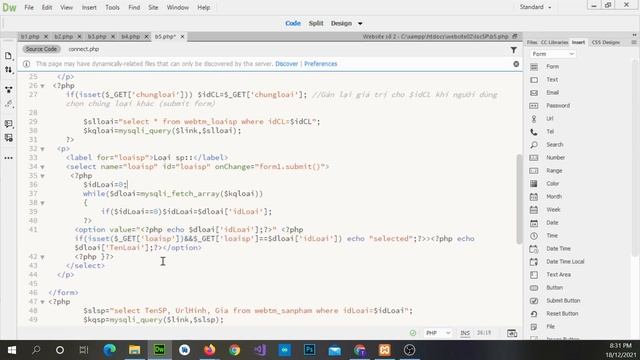Toggle INS insert mode in status bar

coord(465,333)
